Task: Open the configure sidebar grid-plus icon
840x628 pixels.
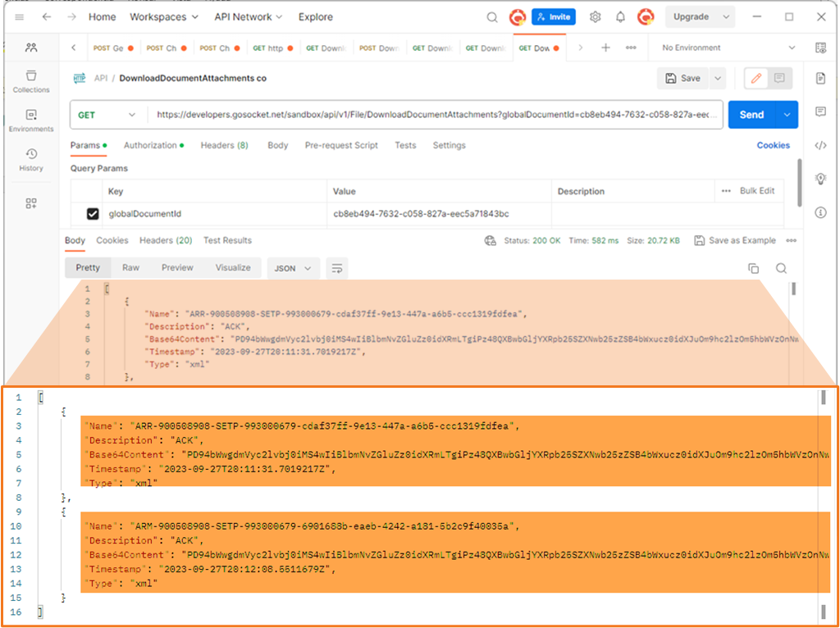Action: [31, 203]
